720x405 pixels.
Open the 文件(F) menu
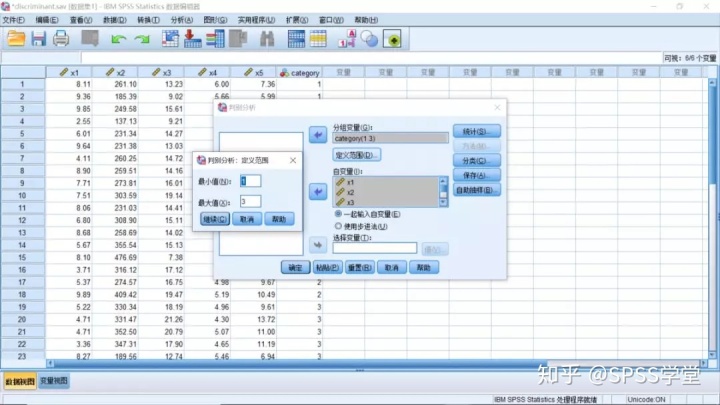[x=14, y=20]
